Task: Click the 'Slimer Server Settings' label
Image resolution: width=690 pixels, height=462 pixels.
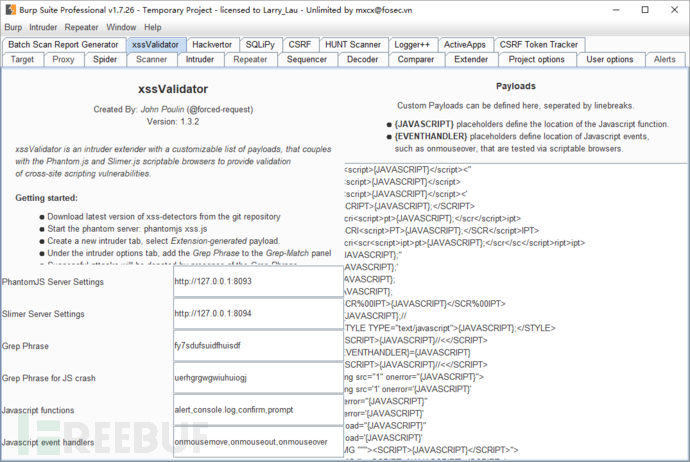Action: (43, 314)
